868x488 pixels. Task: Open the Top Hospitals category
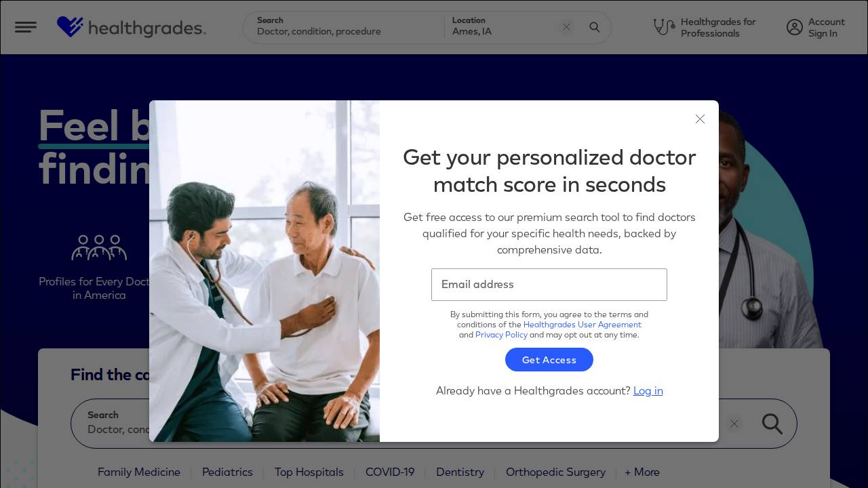click(309, 472)
